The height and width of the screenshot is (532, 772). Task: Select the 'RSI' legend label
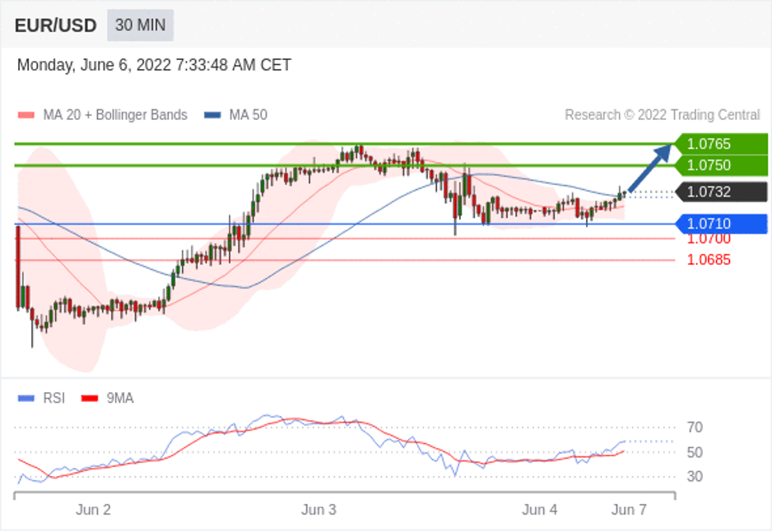point(53,398)
